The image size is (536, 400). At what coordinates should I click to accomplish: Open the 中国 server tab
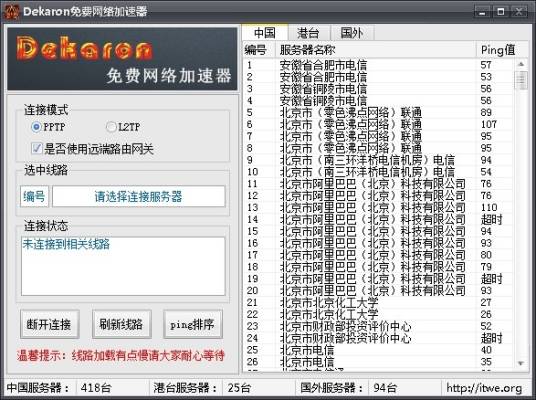[265, 33]
